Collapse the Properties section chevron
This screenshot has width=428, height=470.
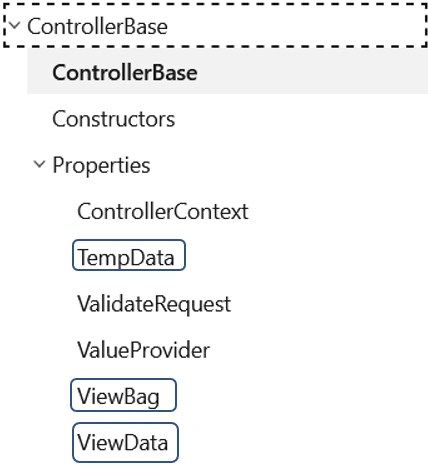(39, 164)
